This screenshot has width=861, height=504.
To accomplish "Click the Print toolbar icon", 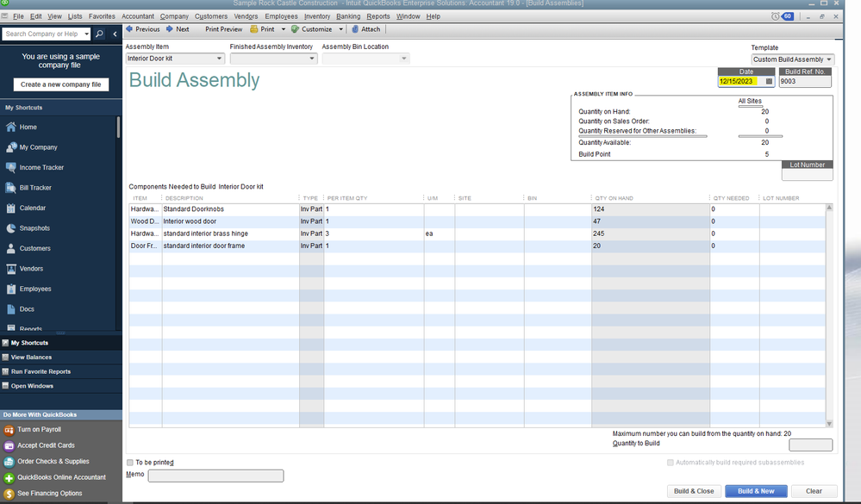I will click(x=253, y=29).
